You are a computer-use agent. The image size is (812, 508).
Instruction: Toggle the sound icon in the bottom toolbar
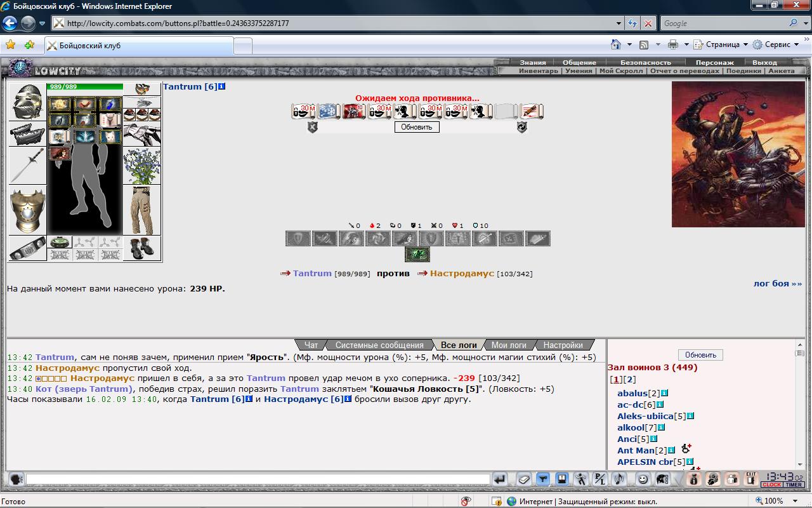point(619,479)
